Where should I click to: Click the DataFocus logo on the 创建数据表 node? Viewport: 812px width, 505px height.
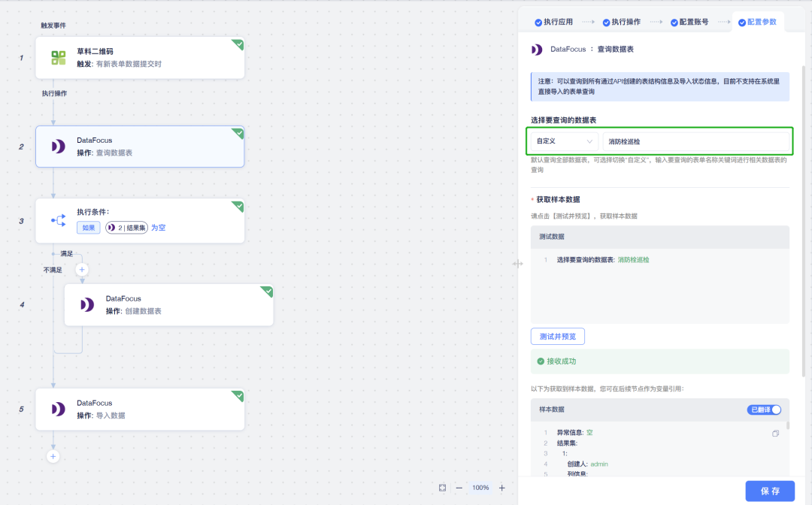[x=87, y=305]
